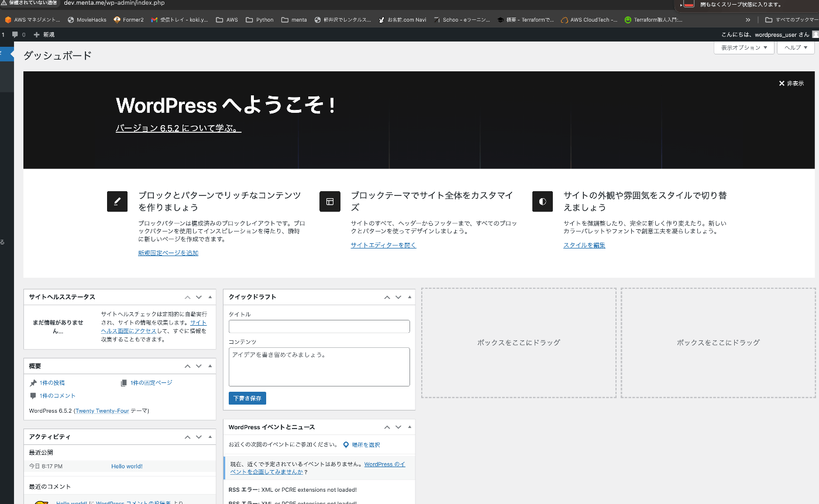Screen dimensions: 819x504
Task: Open the Python bookmarks folder
Action: [260, 20]
